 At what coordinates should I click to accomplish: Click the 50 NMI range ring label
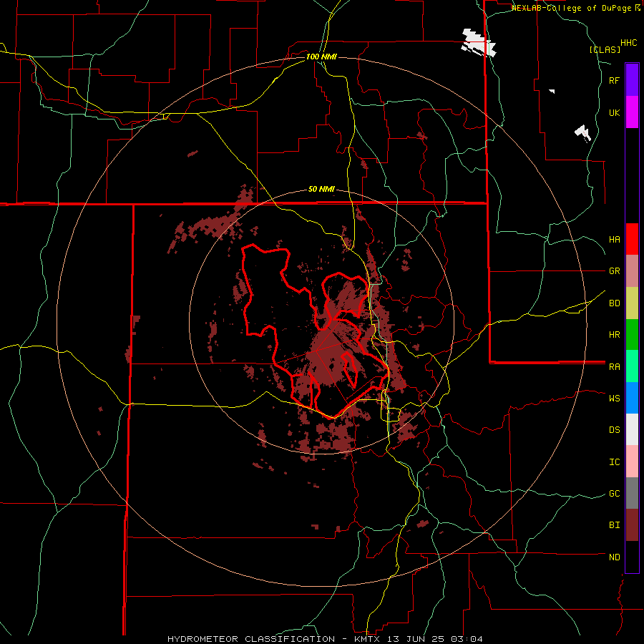[x=321, y=190]
